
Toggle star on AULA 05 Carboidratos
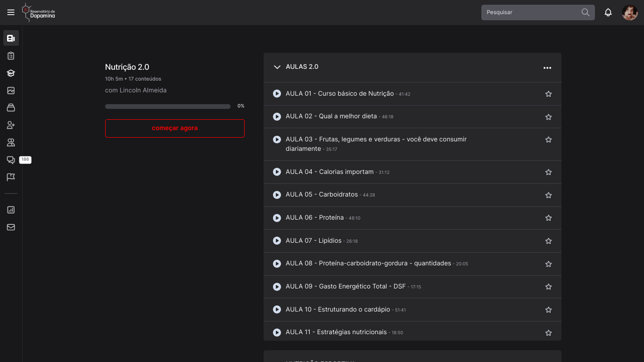[548, 195]
